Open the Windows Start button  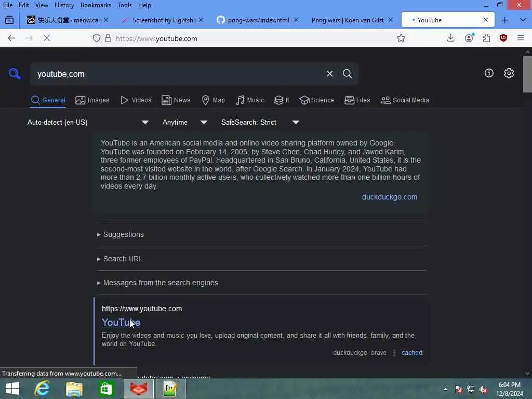(12, 389)
